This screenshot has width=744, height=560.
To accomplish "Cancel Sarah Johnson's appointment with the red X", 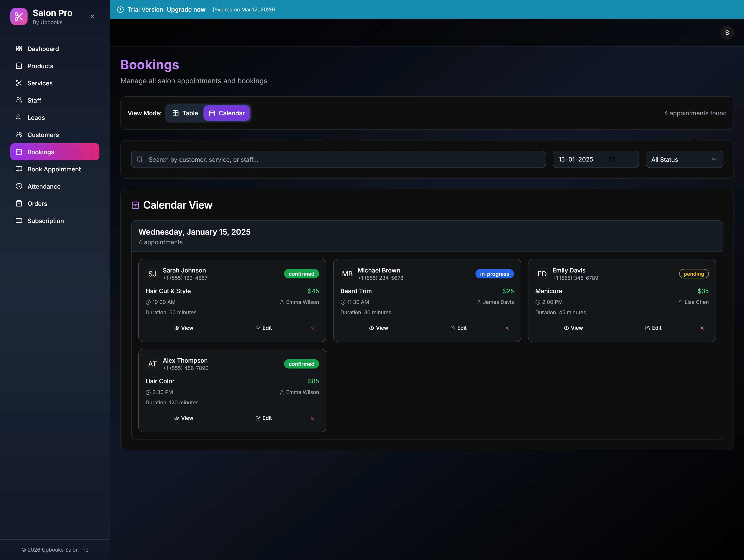I will coord(312,328).
